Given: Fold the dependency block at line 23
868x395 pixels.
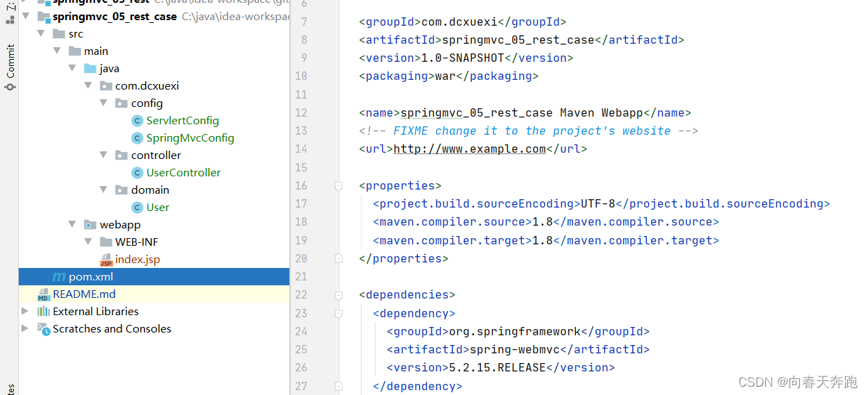Looking at the screenshot, I should 339,313.
